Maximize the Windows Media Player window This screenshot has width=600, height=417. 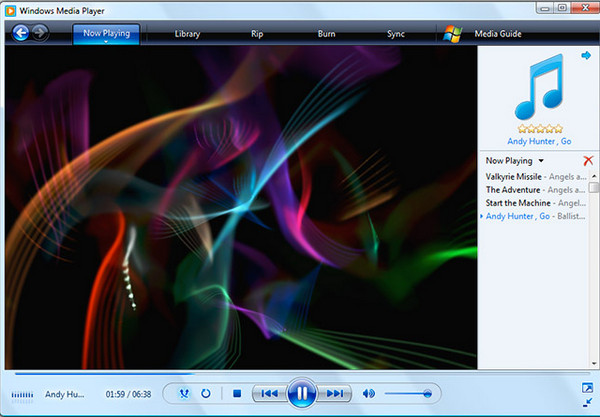tap(562, 8)
